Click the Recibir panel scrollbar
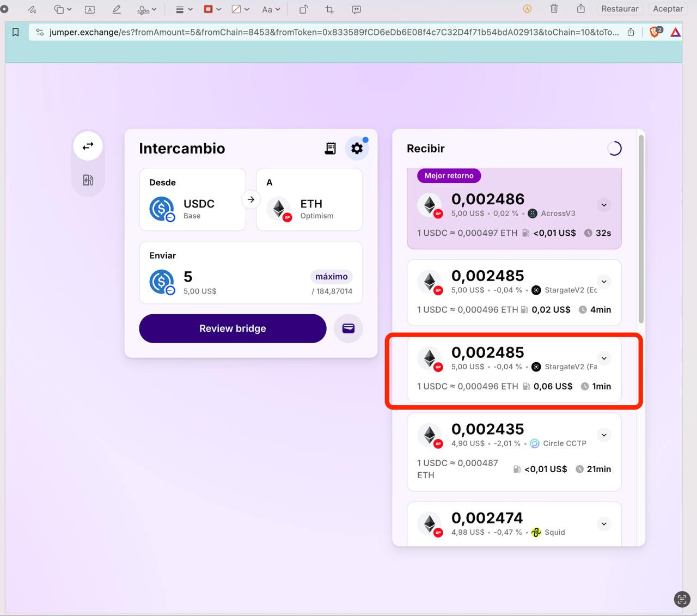 coord(641,229)
